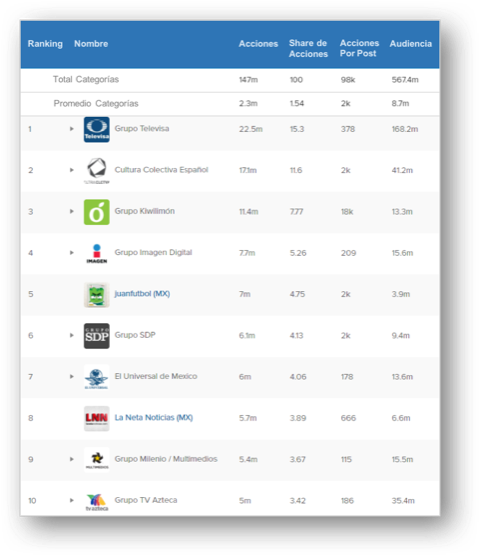480x556 pixels.
Task: Click the juanfutbol (MX) logo
Action: pos(96,295)
